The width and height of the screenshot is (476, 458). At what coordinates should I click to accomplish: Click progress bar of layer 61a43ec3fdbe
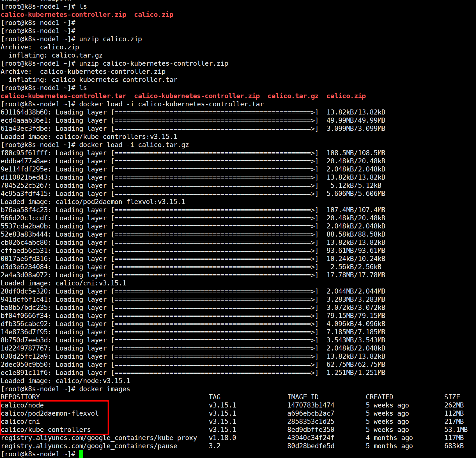point(215,129)
